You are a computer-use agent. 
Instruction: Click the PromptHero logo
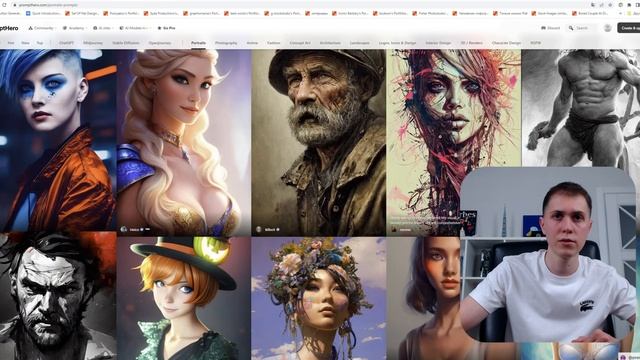[x=9, y=28]
